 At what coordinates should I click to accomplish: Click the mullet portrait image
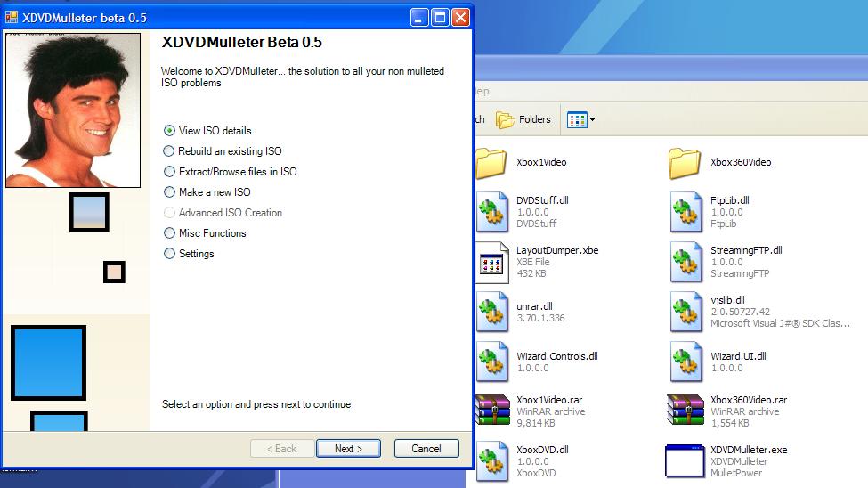73,110
